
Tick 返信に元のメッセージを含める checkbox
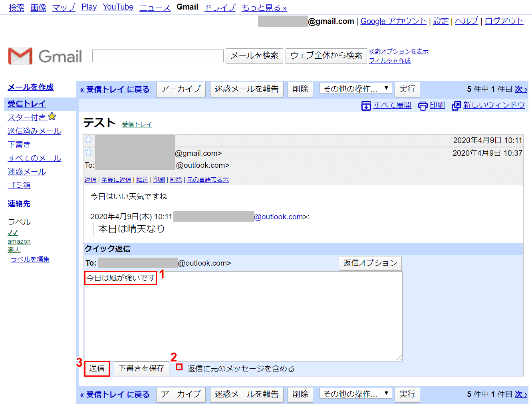pos(179,367)
